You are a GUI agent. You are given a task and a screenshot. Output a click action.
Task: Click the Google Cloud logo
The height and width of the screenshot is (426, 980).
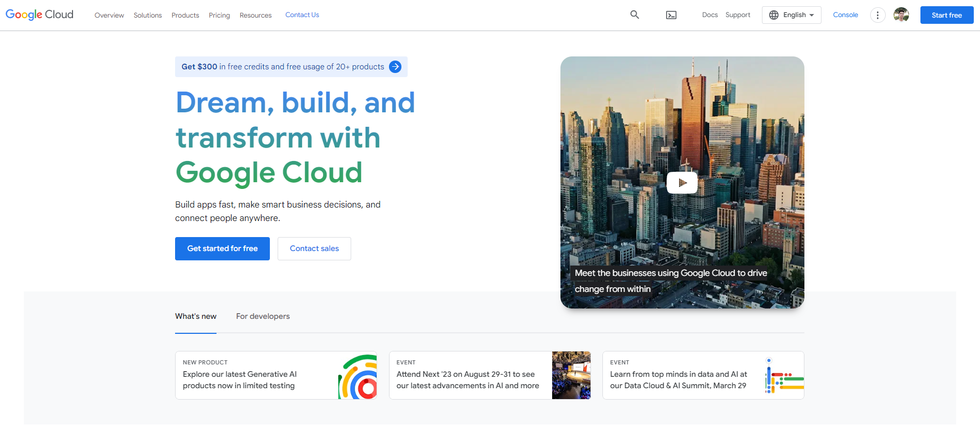(x=39, y=14)
